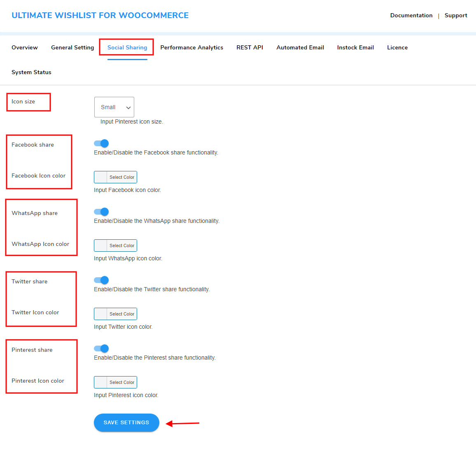Open the Automated Email tab
The height and width of the screenshot is (449, 476).
(300, 47)
